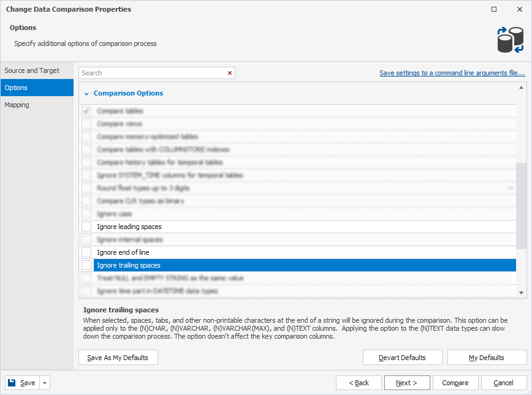The height and width of the screenshot is (395, 532).
Task: Clear the search box with the X icon
Action: 230,73
